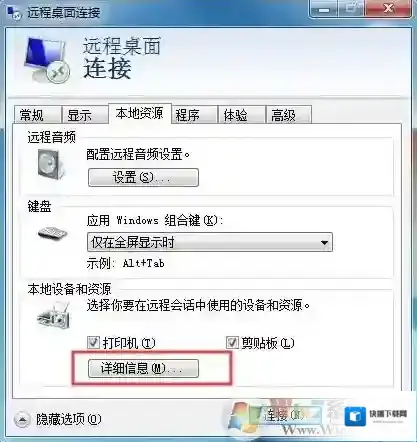Screen dimensions: 417x442
Task: Click the Remote Desktop Connection title bar icon
Action: click(14, 13)
